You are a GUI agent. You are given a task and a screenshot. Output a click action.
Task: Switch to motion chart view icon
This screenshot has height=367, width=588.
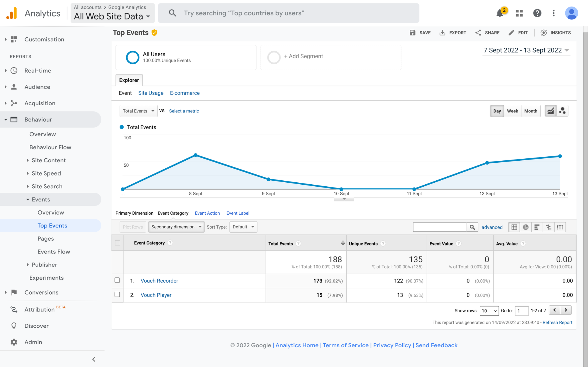pos(562,111)
